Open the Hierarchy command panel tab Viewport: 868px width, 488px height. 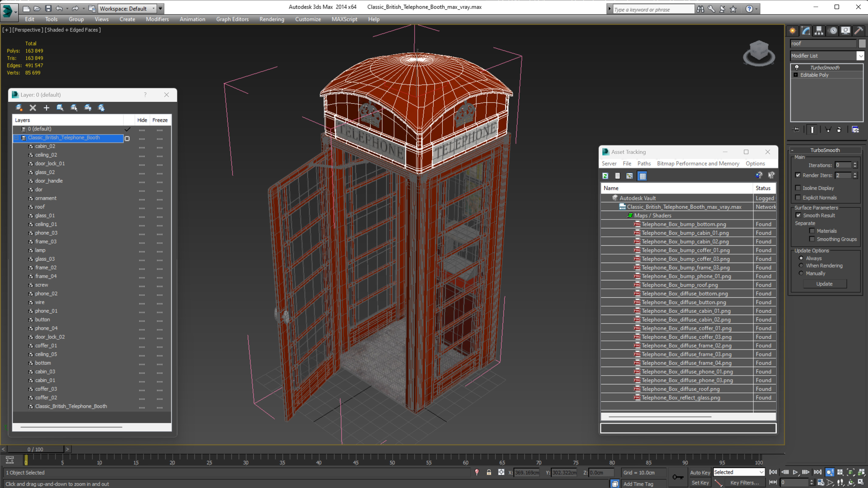point(819,31)
